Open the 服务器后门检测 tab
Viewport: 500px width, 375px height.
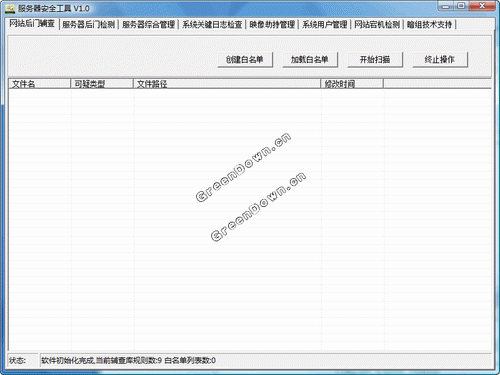coord(88,24)
